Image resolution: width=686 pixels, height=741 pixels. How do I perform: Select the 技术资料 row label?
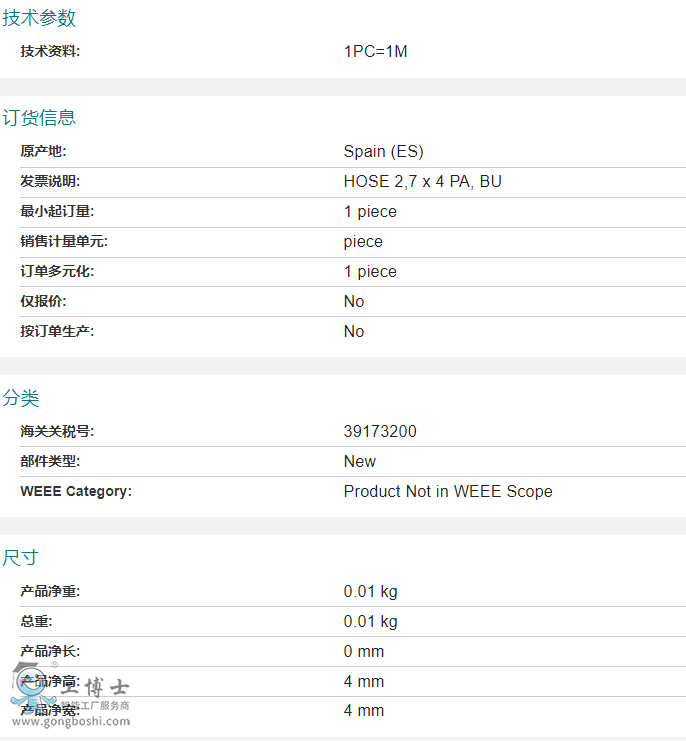click(50, 52)
